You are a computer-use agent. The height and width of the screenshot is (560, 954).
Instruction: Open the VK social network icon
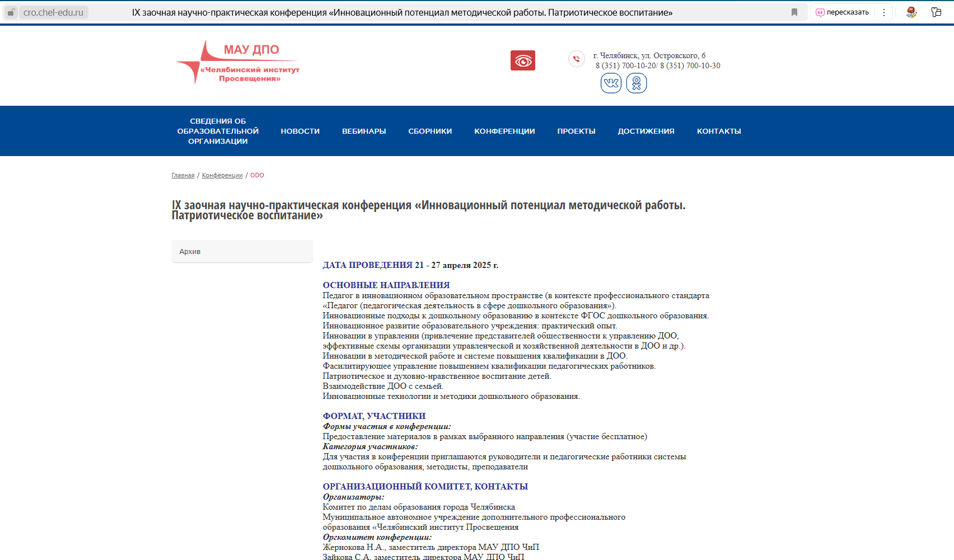coord(611,83)
